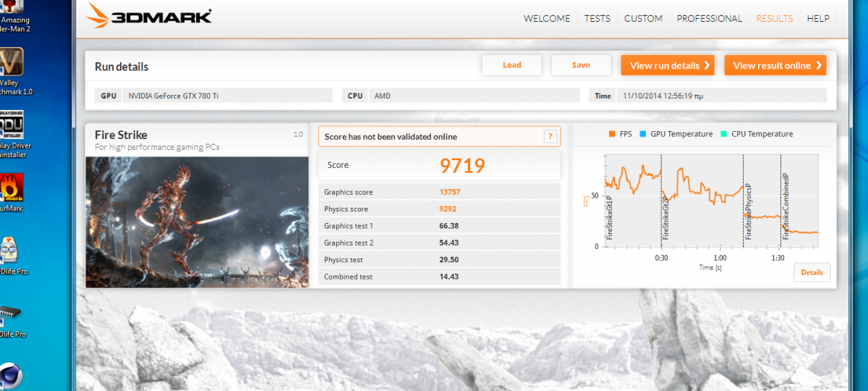Click the Save button
Viewport: 868px width, 391px height.
581,65
